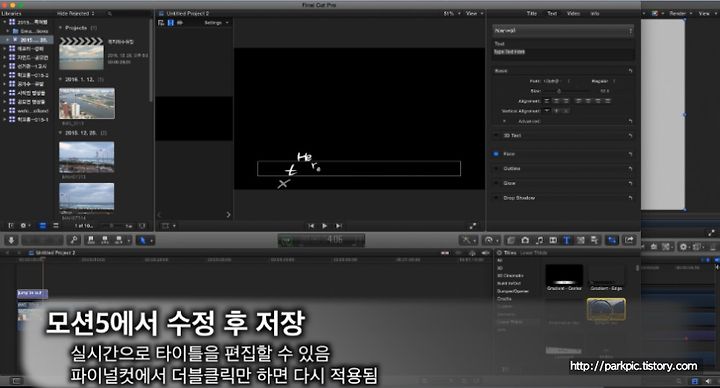Toggle audio skimming icon above timeline
The image size is (720, 388).
pos(458,253)
